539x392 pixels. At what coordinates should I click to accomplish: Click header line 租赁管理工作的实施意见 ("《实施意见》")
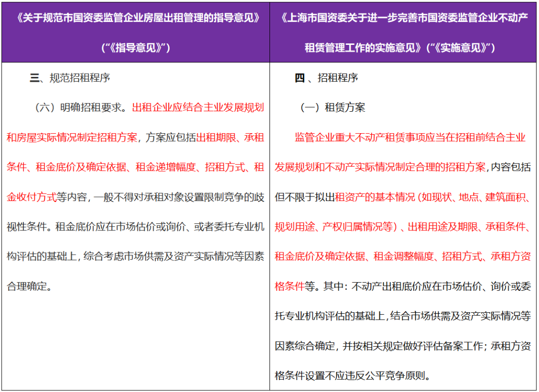click(x=400, y=47)
